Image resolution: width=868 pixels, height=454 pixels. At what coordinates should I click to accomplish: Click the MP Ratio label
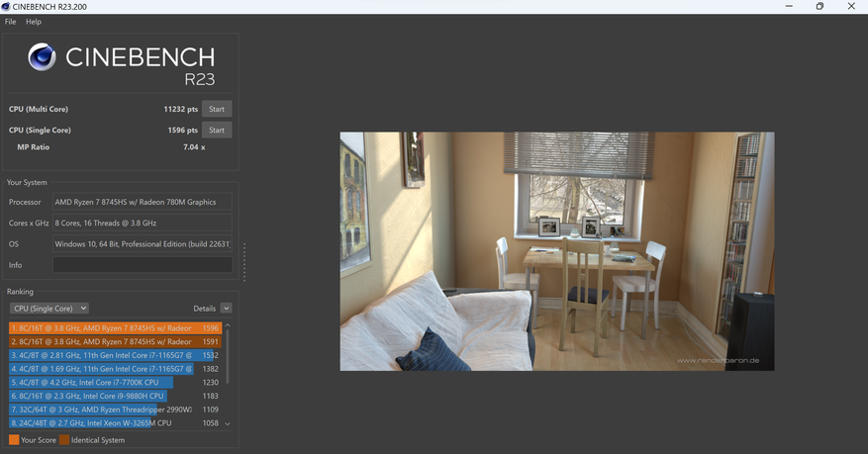coord(34,147)
